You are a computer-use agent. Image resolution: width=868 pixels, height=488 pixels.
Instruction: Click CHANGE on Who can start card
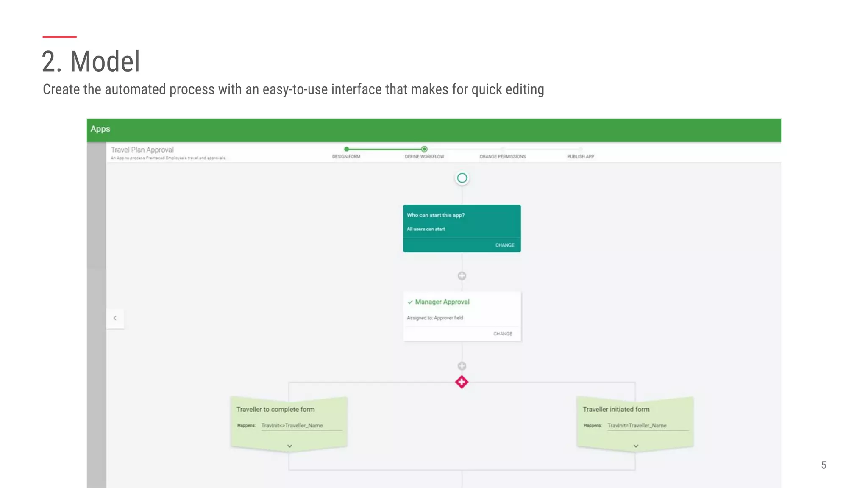click(505, 245)
